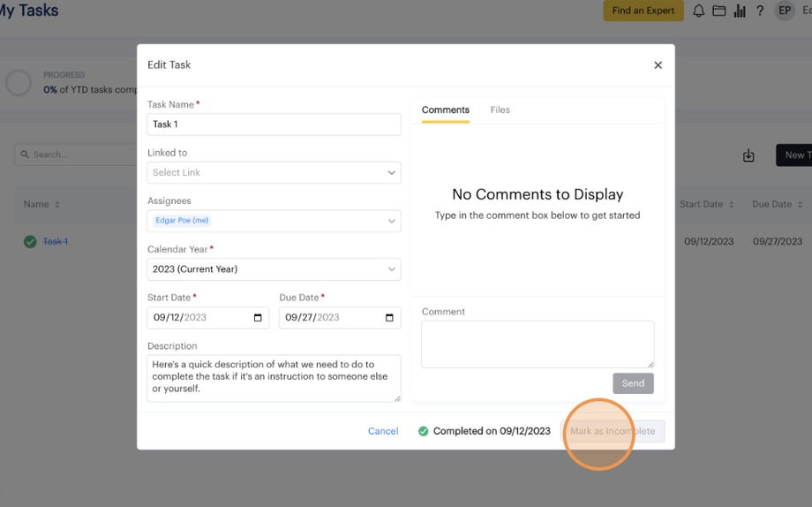812x507 pixels.
Task: Click the EP user avatar
Action: (x=784, y=11)
